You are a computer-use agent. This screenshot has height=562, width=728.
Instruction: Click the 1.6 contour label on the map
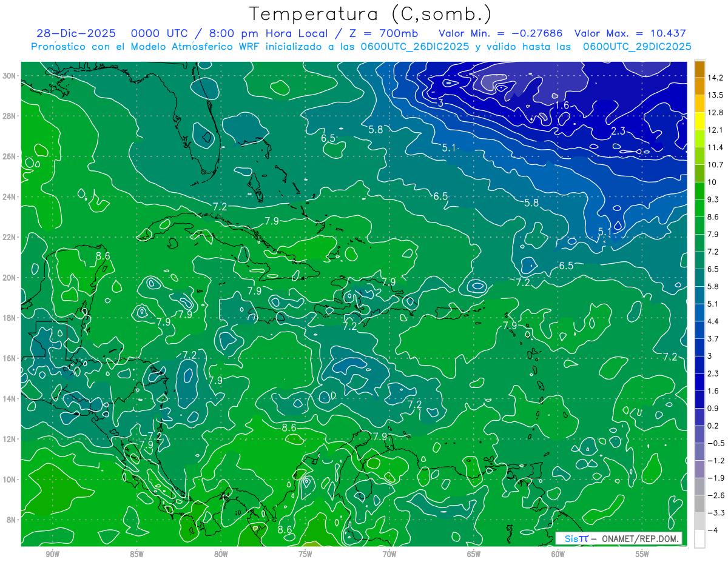click(x=562, y=105)
